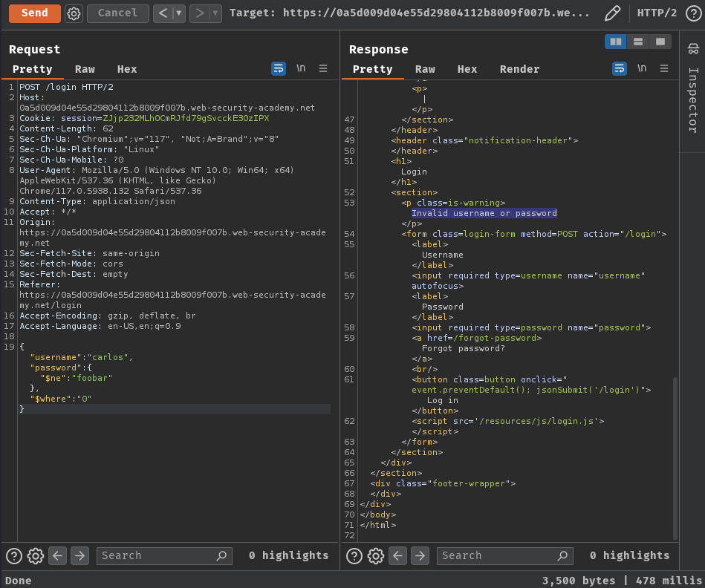This screenshot has height=588, width=705.
Task: Jump to next Response search match
Action: (420, 556)
